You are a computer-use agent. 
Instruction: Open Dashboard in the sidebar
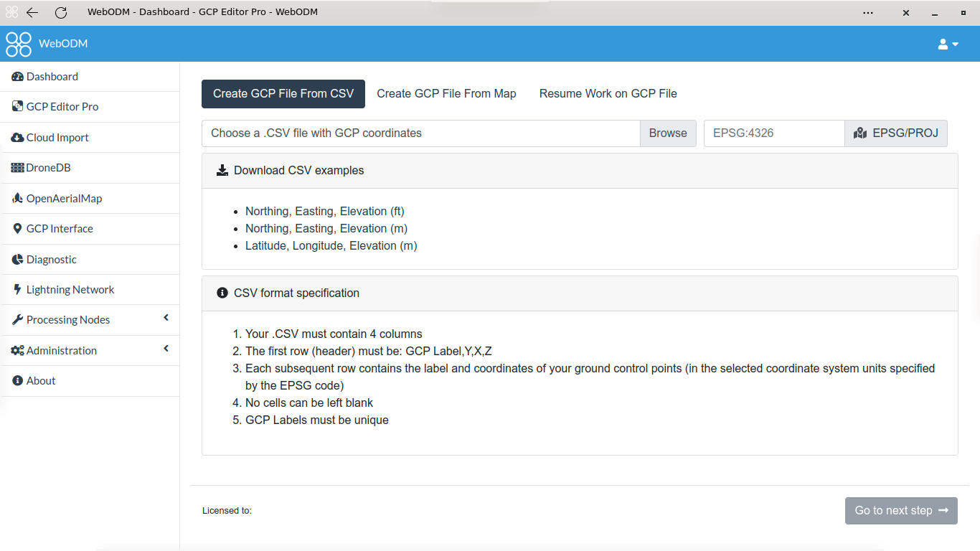click(90, 77)
